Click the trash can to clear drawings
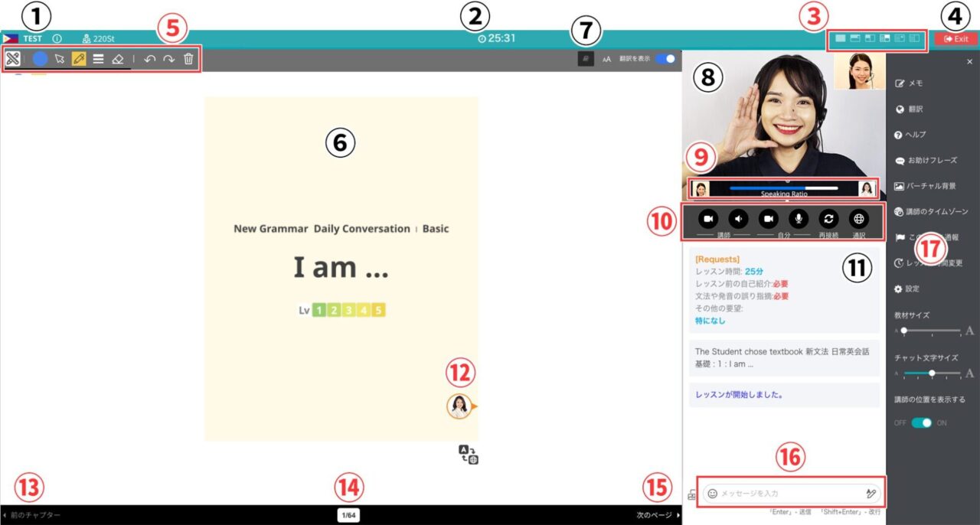The height and width of the screenshot is (525, 980). (x=188, y=59)
